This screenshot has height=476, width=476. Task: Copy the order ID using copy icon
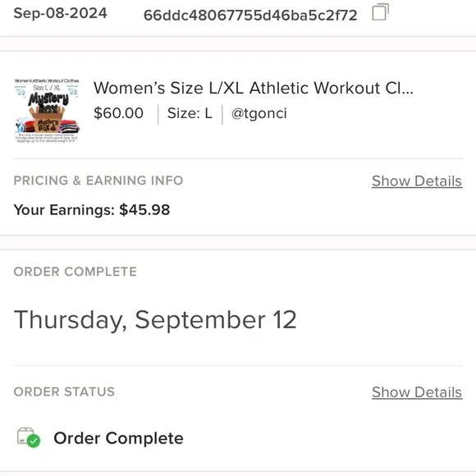pyautogui.click(x=380, y=12)
